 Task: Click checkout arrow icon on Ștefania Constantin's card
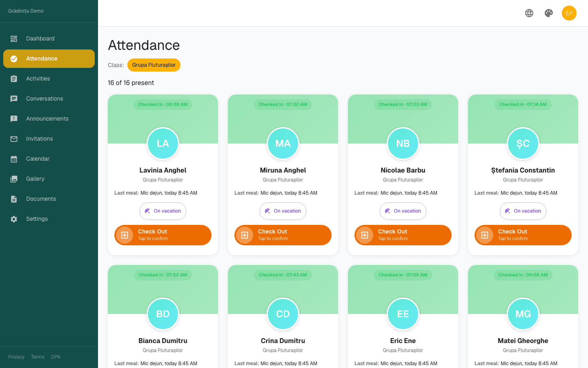[485, 235]
